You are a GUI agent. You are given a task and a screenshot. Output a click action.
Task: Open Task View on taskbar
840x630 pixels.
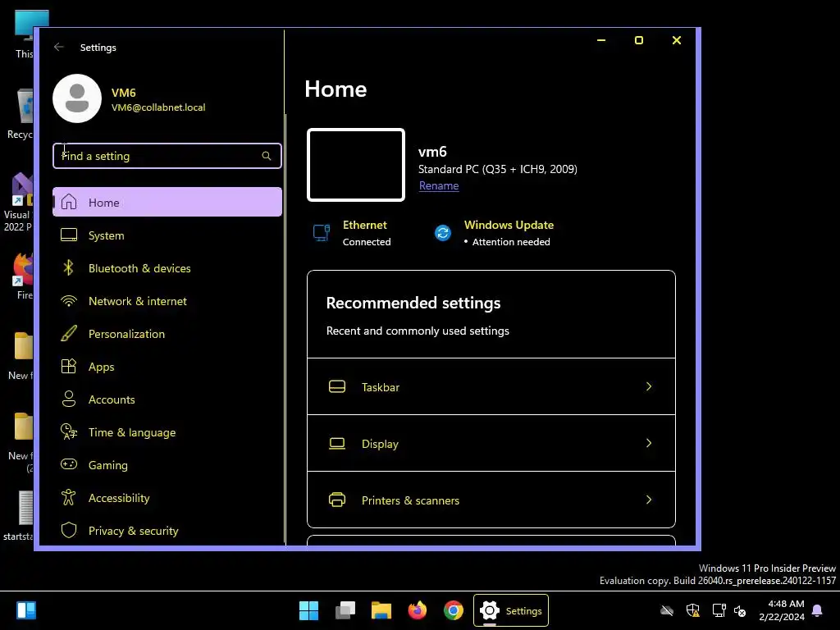pos(345,610)
